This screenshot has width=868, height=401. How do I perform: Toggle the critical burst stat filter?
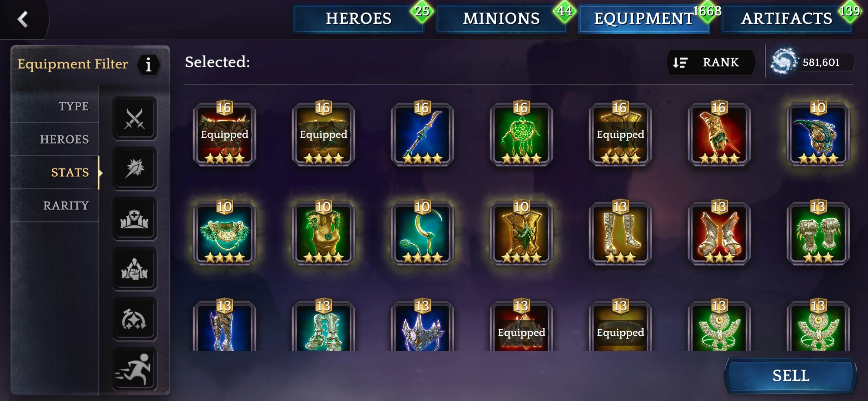click(x=134, y=169)
